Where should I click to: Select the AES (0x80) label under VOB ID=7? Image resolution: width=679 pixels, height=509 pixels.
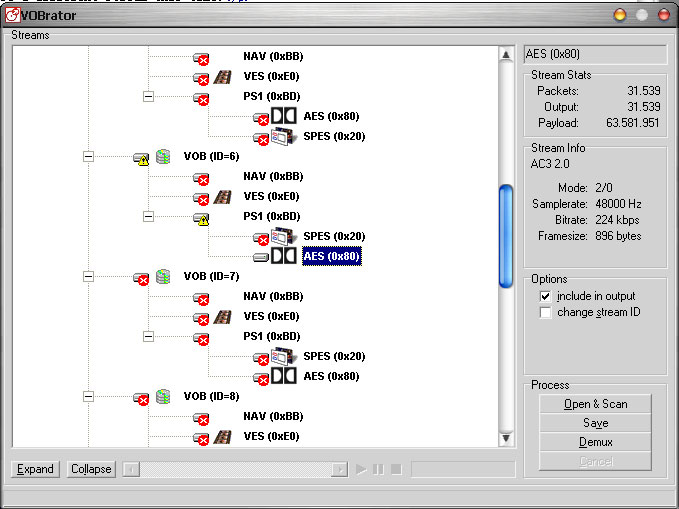[331, 376]
